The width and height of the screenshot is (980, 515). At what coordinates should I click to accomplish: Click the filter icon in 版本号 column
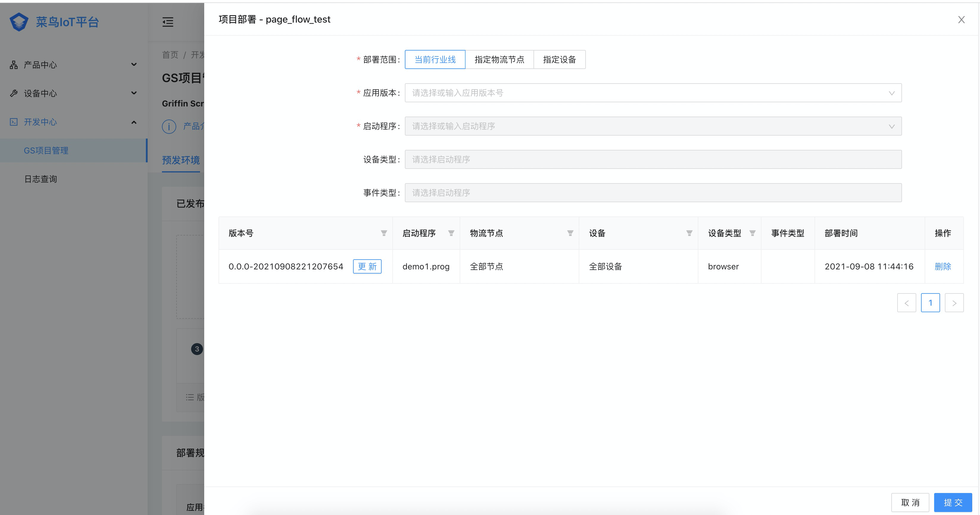tap(384, 233)
